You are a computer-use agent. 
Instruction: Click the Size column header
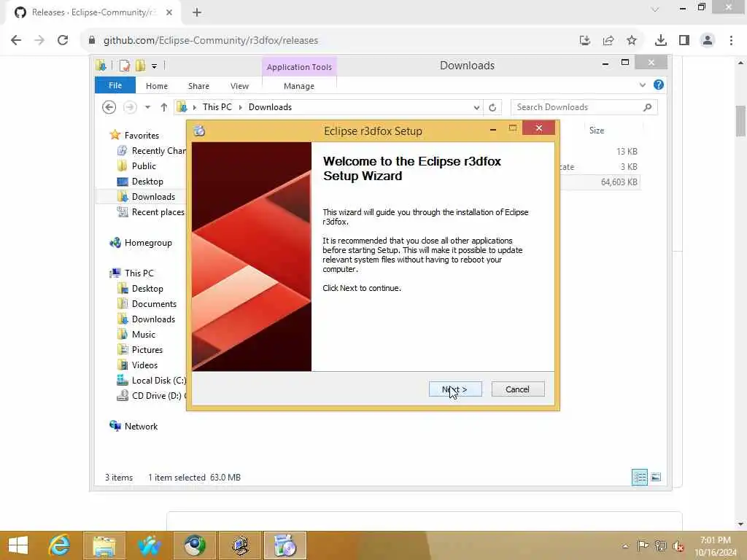pos(597,130)
